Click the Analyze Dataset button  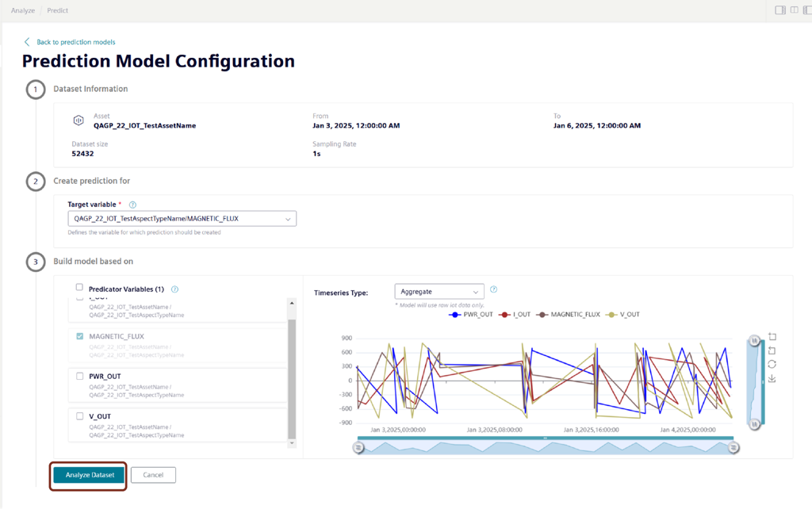(x=89, y=476)
